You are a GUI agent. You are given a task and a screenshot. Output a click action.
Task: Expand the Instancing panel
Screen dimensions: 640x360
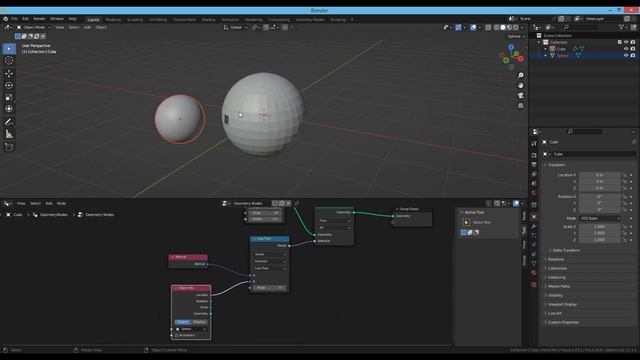coord(556,277)
